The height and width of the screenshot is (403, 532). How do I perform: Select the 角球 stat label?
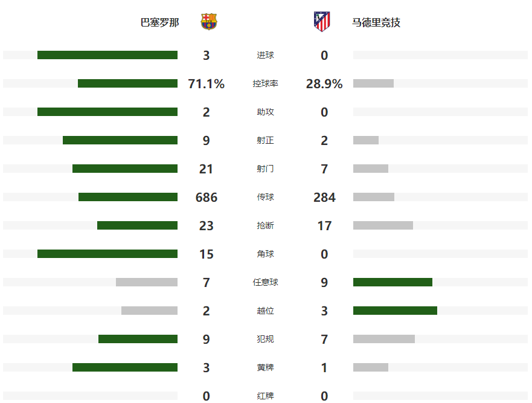[x=265, y=254]
